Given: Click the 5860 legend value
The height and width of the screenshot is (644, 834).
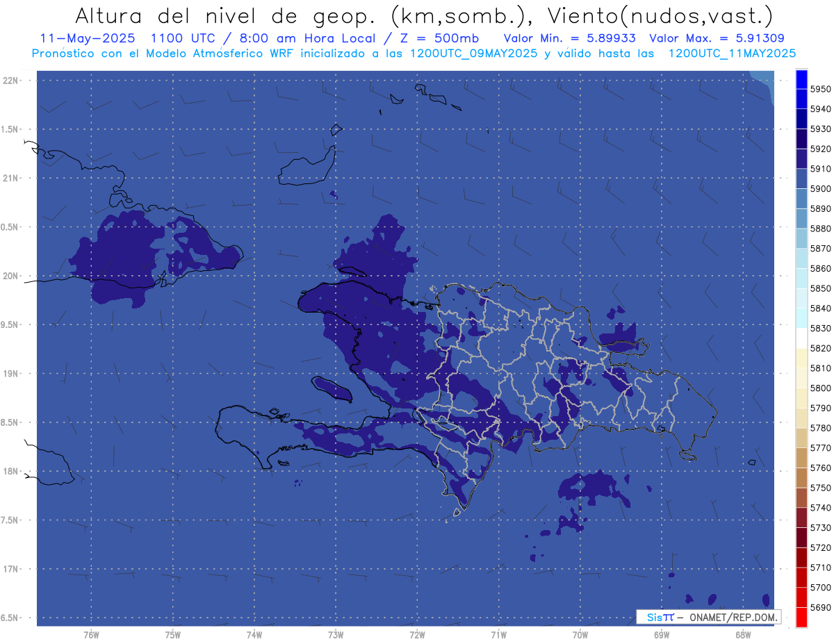Looking at the screenshot, I should (x=820, y=268).
